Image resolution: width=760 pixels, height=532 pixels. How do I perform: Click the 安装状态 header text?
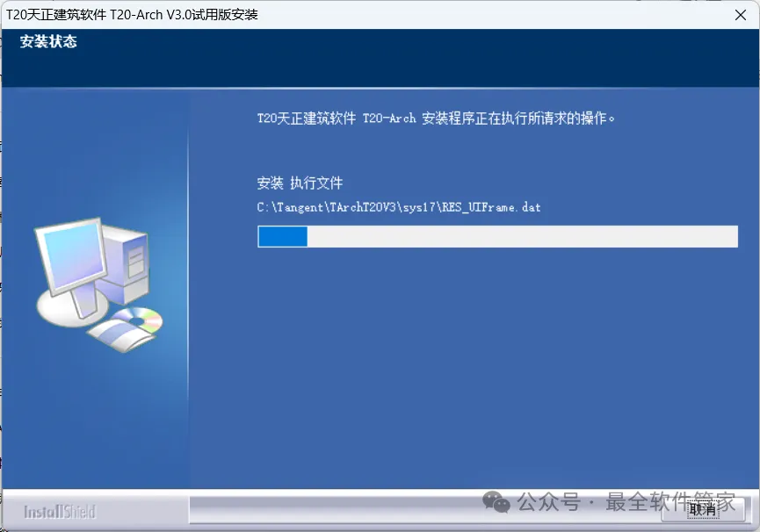coord(48,41)
